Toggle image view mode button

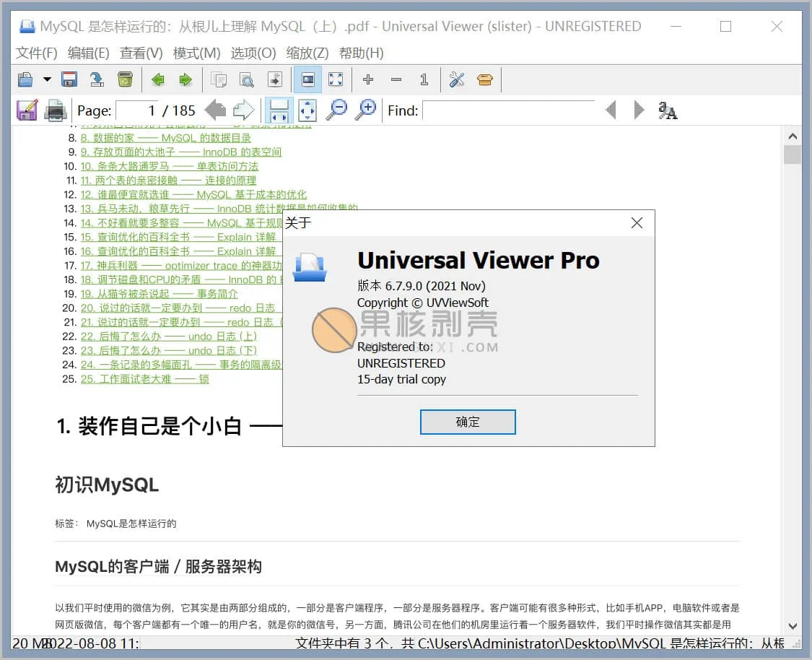[x=307, y=79]
